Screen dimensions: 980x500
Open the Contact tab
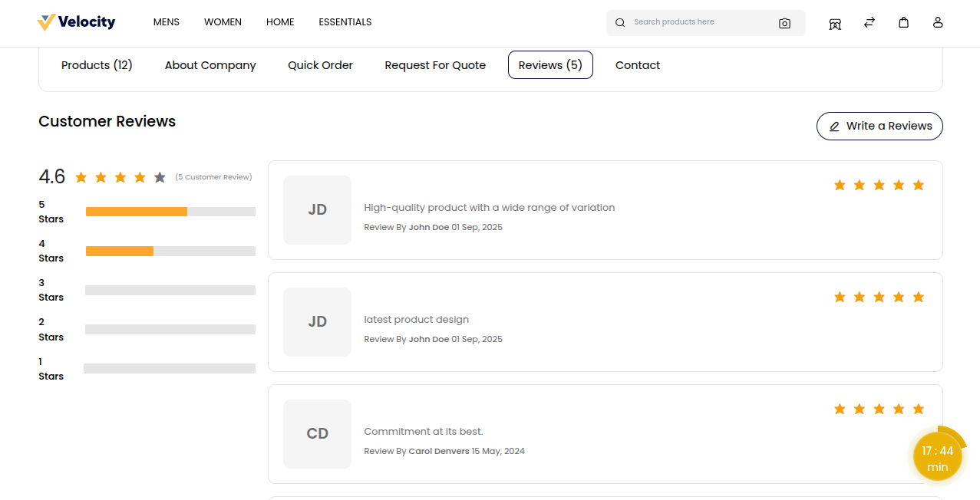[x=637, y=65]
